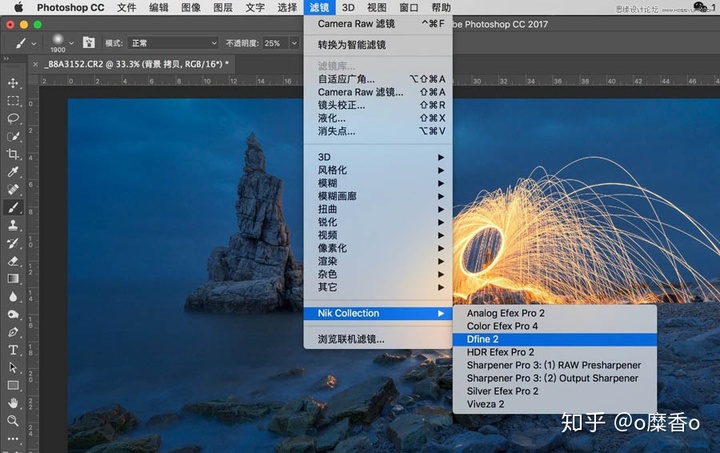Viewport: 720px width, 453px height.
Task: Select the Zoom tool
Action: (13, 420)
